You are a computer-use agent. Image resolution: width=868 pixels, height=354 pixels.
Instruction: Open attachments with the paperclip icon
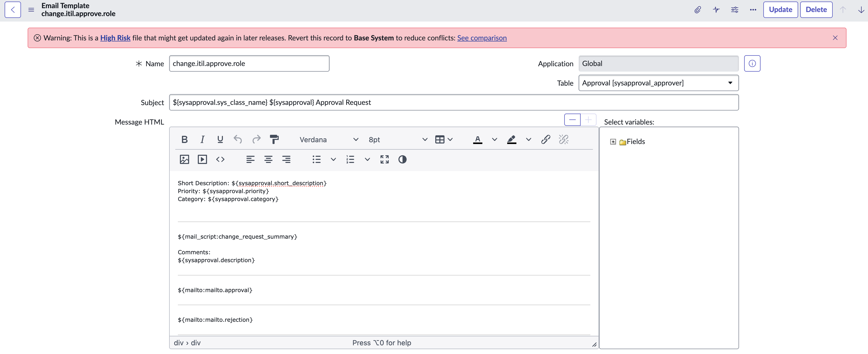[698, 10]
